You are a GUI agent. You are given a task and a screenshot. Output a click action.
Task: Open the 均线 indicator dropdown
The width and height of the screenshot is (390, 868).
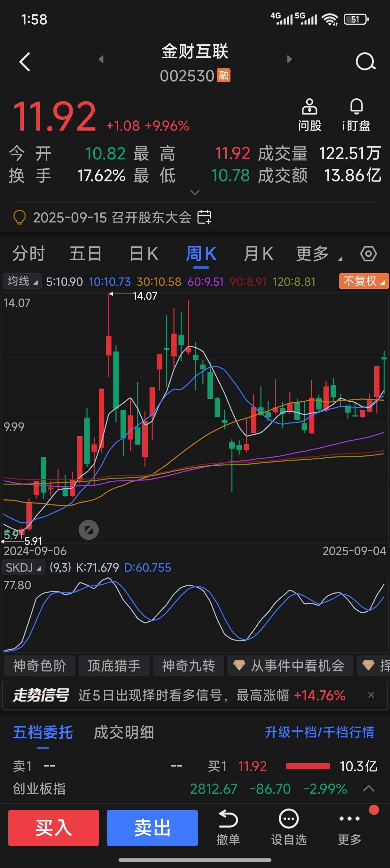click(x=23, y=281)
